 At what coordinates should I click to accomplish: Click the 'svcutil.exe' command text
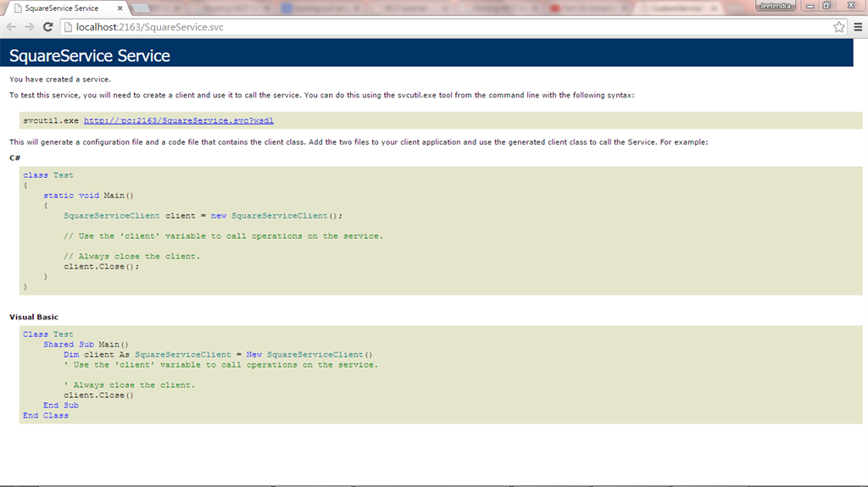coord(51,120)
